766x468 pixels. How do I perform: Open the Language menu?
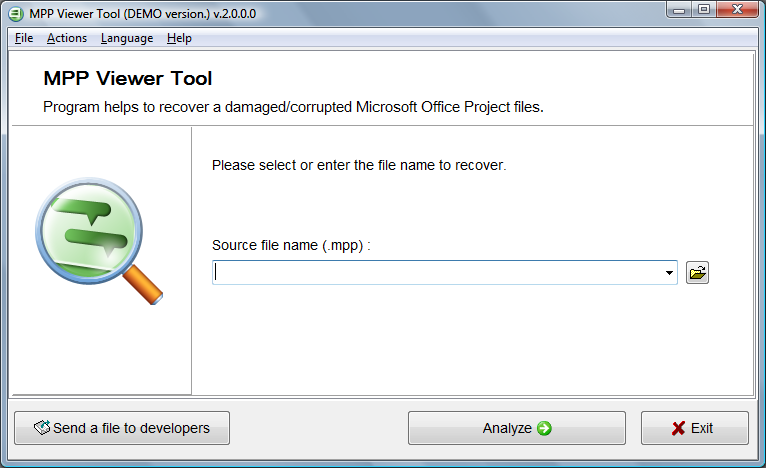click(127, 38)
